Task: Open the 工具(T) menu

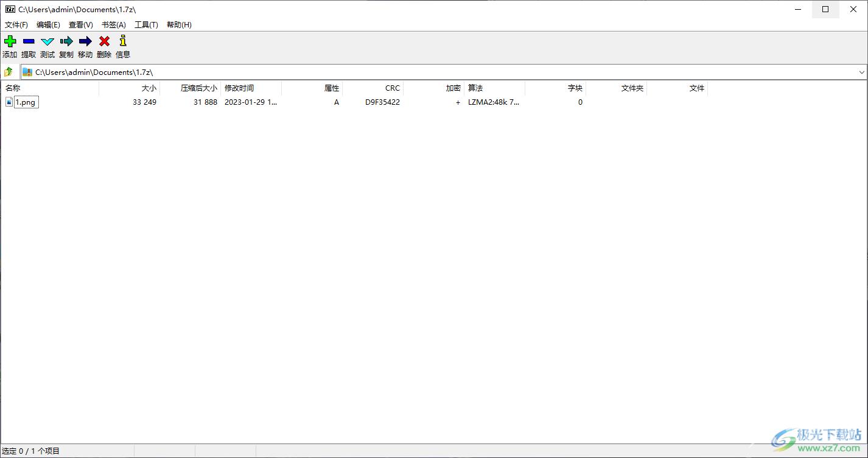Action: [x=146, y=25]
